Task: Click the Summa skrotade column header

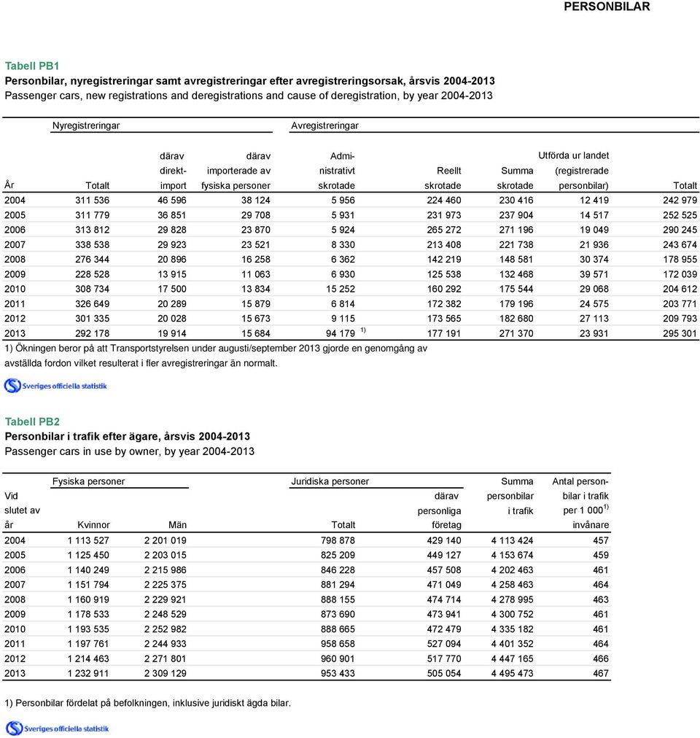Action: click(x=515, y=178)
